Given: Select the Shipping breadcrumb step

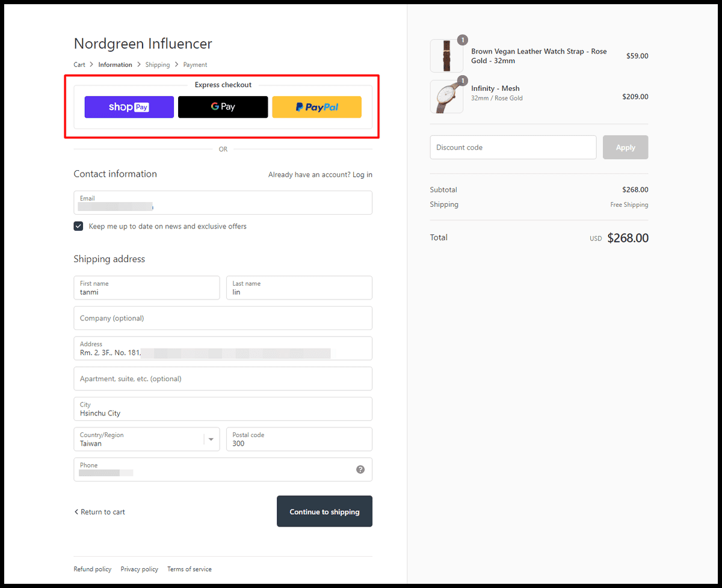Looking at the screenshot, I should pos(158,64).
